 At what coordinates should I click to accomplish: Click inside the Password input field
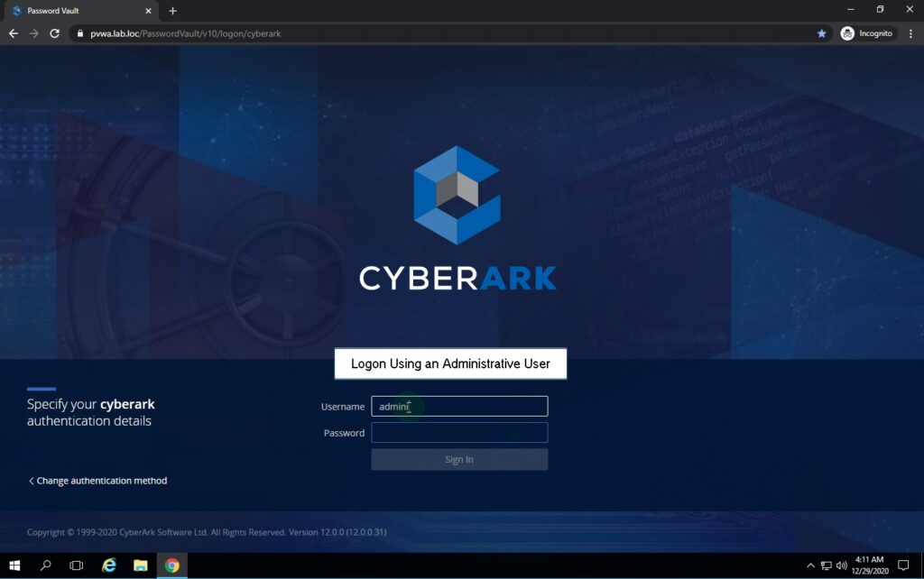(459, 433)
